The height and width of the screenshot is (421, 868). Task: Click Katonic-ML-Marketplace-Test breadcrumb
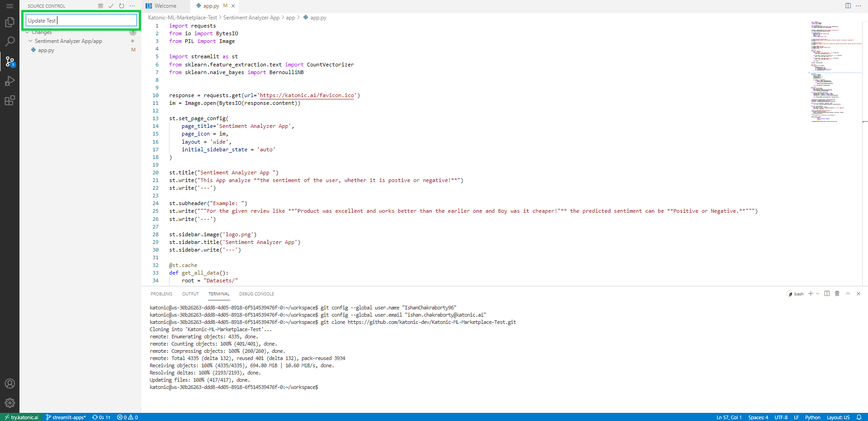pos(183,18)
